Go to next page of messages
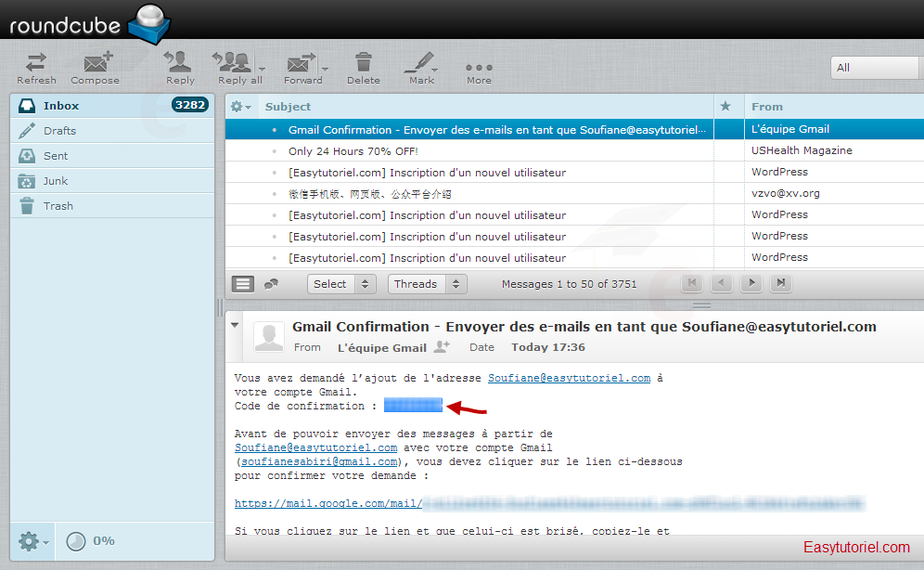This screenshot has height=570, width=924. pos(751,283)
